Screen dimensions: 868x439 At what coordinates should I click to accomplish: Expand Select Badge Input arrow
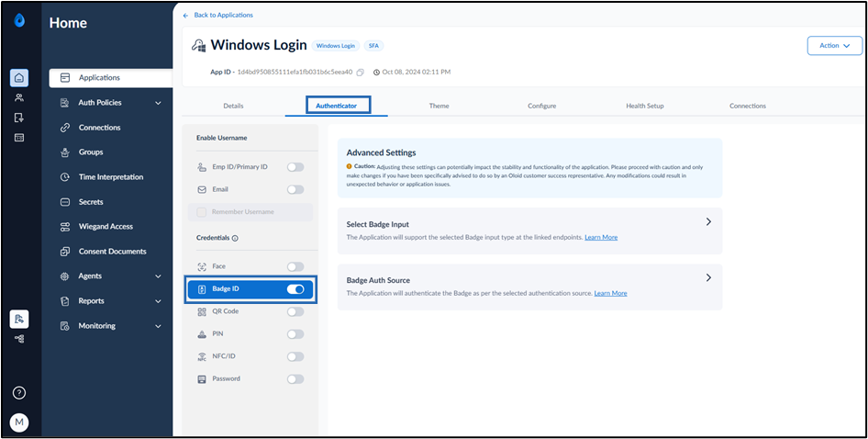(x=708, y=221)
